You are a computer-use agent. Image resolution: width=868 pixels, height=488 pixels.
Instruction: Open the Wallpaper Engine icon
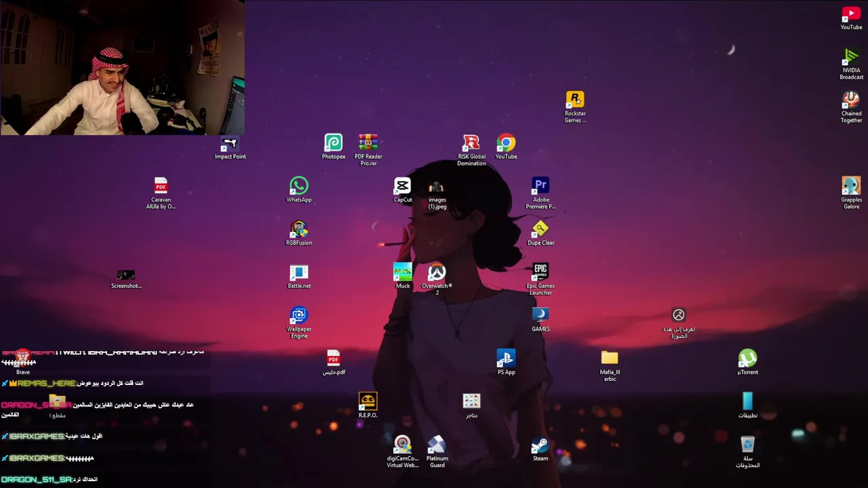click(299, 323)
